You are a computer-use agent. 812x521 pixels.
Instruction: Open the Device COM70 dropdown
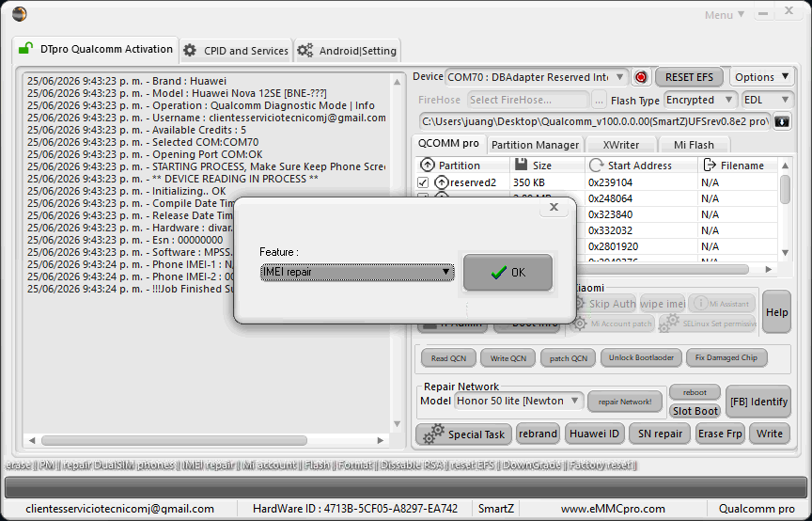(x=537, y=77)
